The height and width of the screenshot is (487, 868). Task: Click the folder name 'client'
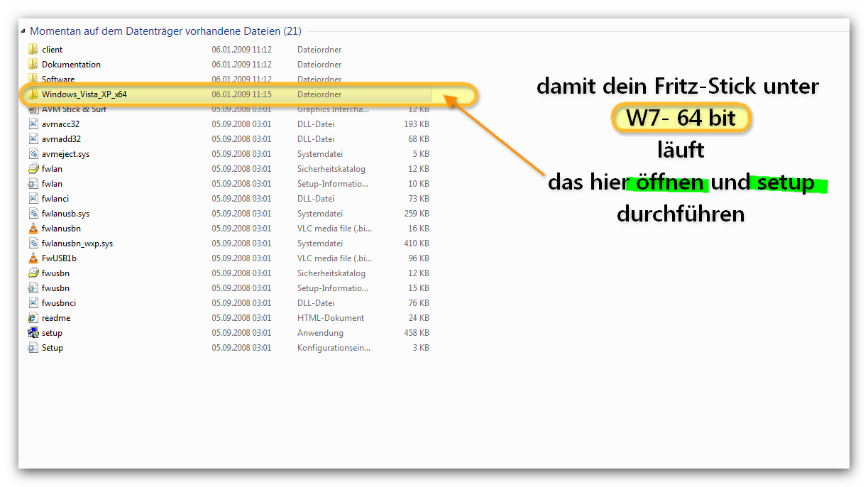[x=52, y=50]
